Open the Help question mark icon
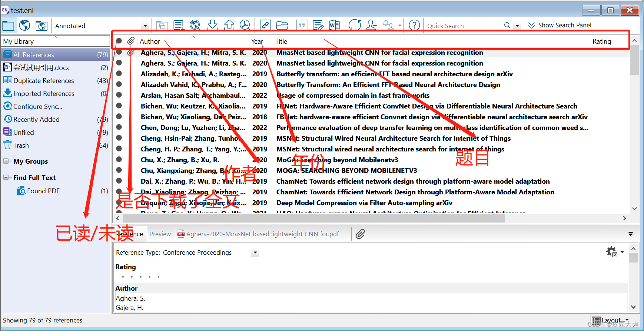 (x=414, y=25)
